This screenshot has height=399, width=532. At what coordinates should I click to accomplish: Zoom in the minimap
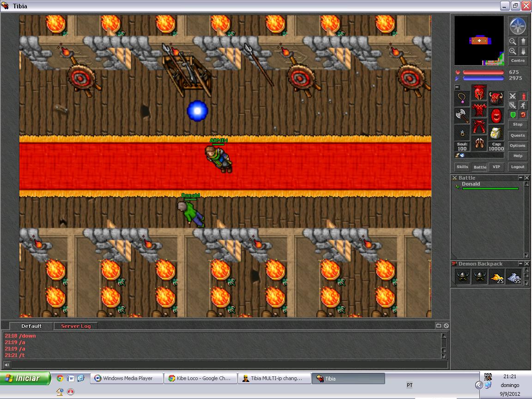click(512, 51)
